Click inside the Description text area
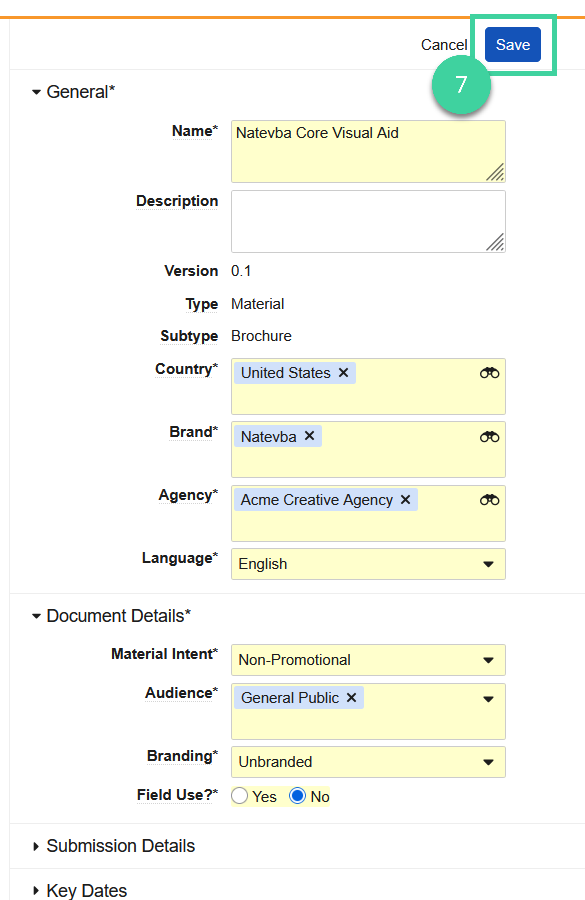 [x=367, y=220]
